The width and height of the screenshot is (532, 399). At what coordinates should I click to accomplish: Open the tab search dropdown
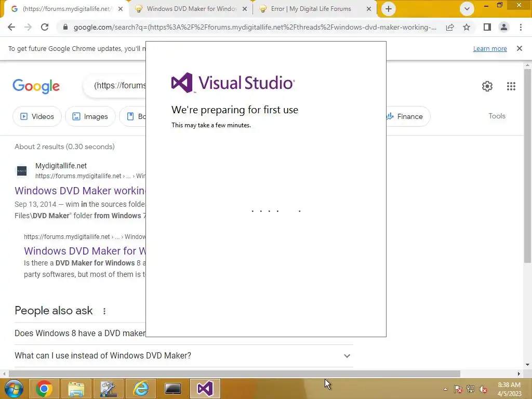pyautogui.click(x=467, y=9)
